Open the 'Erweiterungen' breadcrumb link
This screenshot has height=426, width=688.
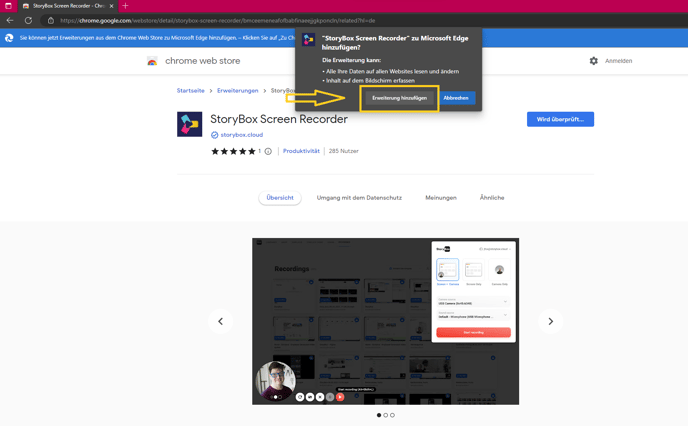(237, 90)
